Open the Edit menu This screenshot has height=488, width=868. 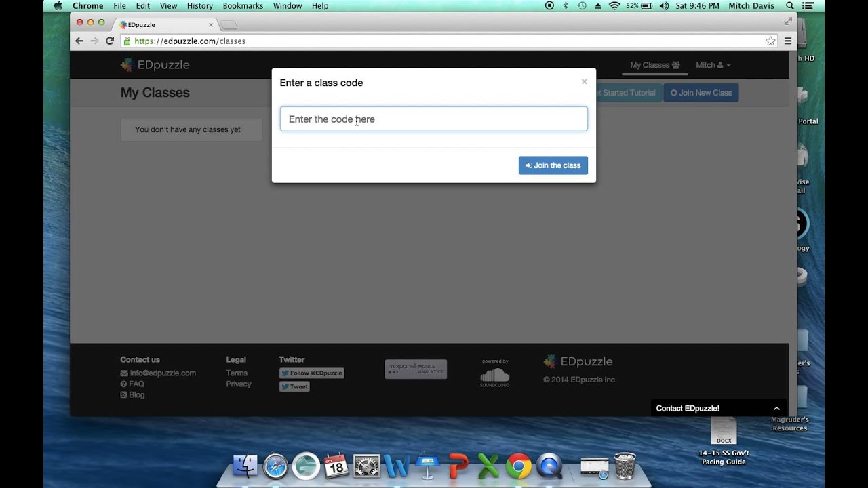pyautogui.click(x=142, y=5)
